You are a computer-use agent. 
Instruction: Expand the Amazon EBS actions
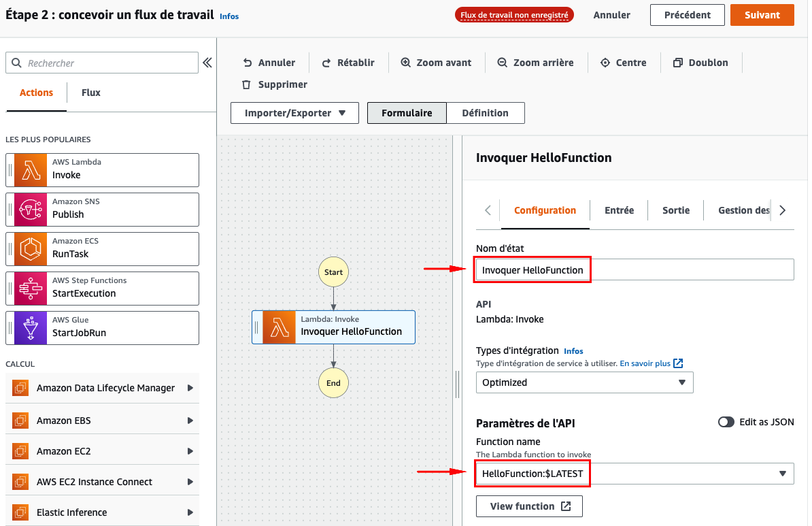tap(190, 421)
